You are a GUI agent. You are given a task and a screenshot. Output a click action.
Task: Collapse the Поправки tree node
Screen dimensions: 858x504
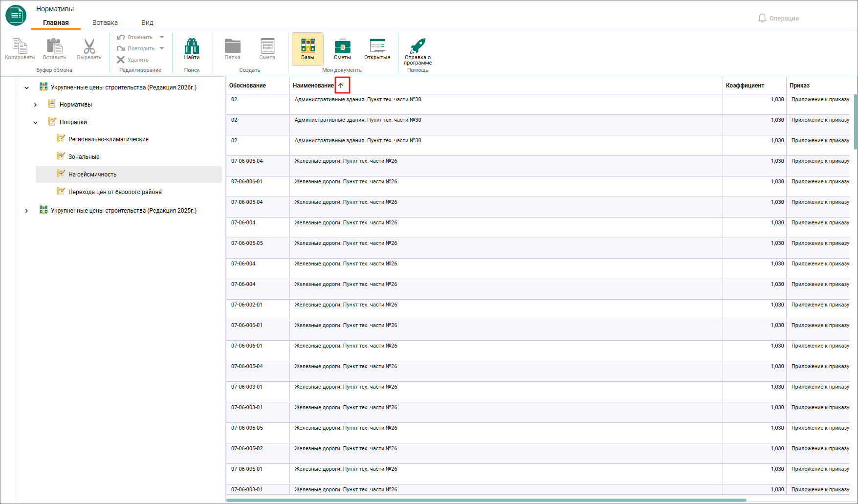click(x=35, y=122)
